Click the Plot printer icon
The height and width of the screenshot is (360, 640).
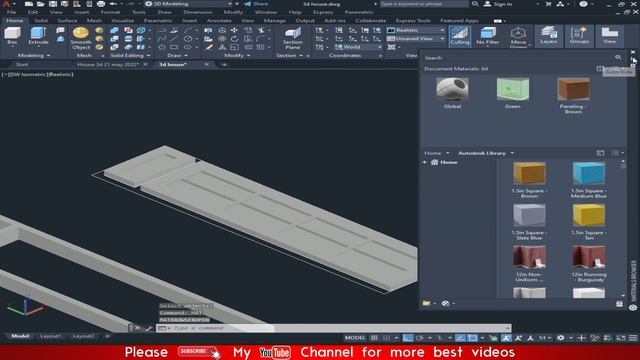[101, 4]
